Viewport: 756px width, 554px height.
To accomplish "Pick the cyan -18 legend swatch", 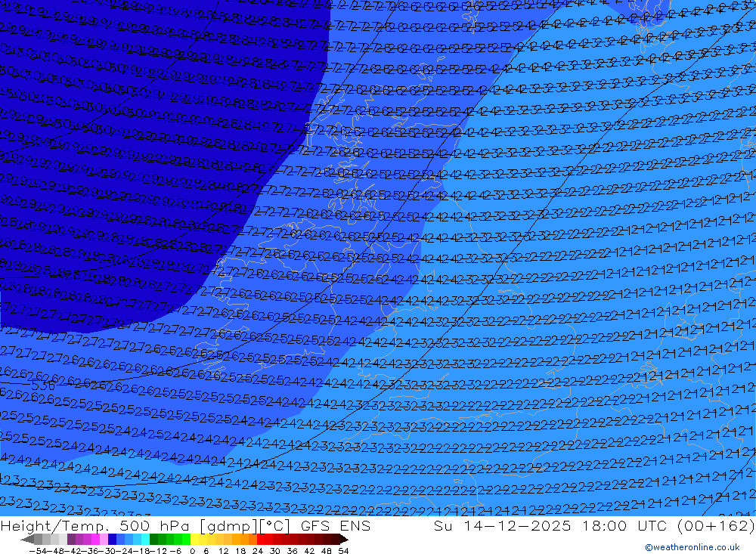I will (145, 539).
